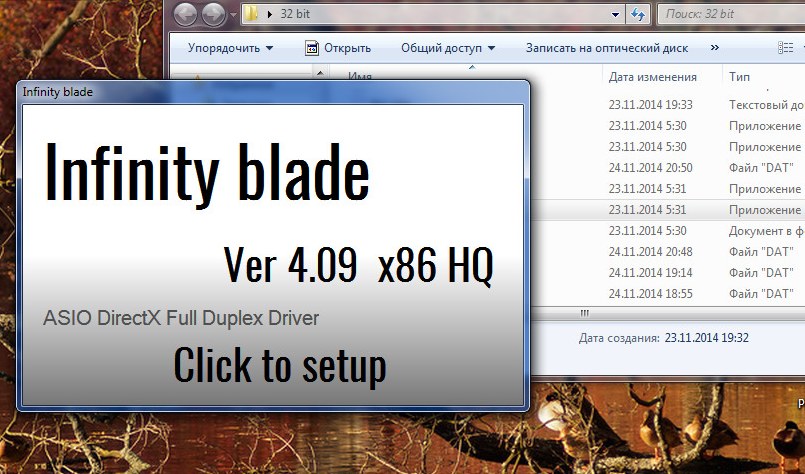Click the navigation pane scroll-up arrow
This screenshot has height=474, width=805.
320,73
